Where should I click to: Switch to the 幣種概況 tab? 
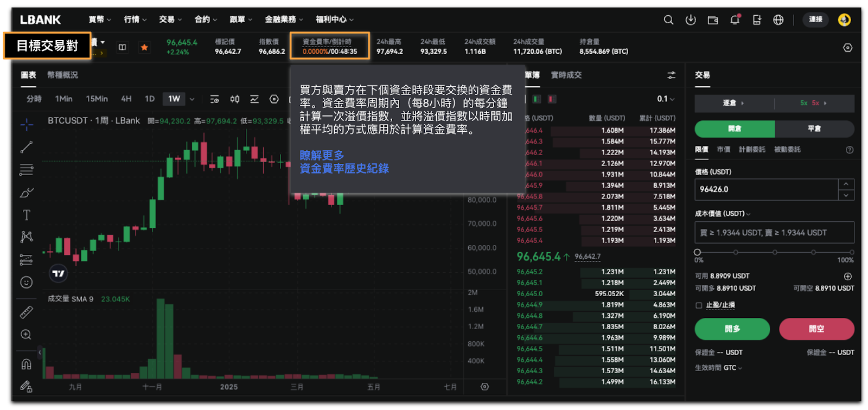pos(62,75)
